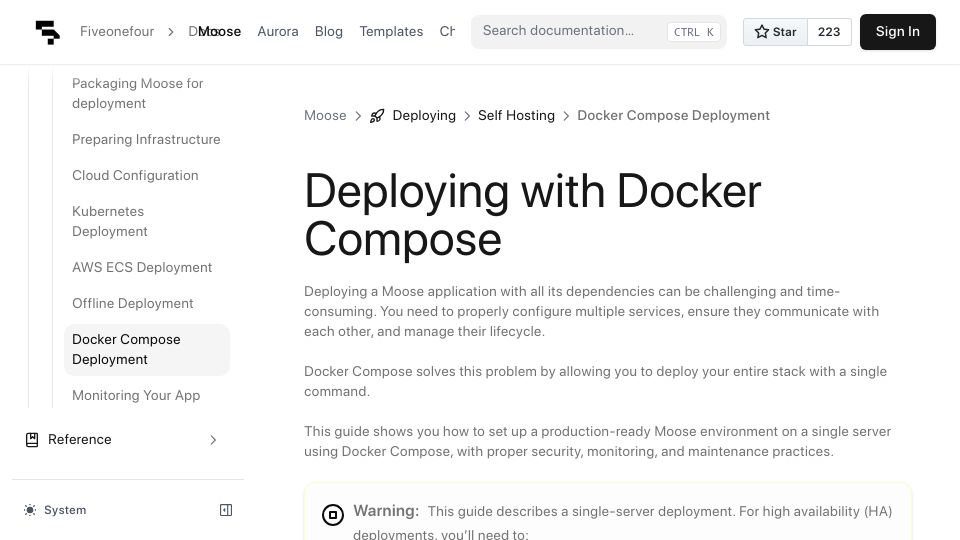960x540 pixels.
Task: Open Kubernetes Deployment page
Action: 147,222
